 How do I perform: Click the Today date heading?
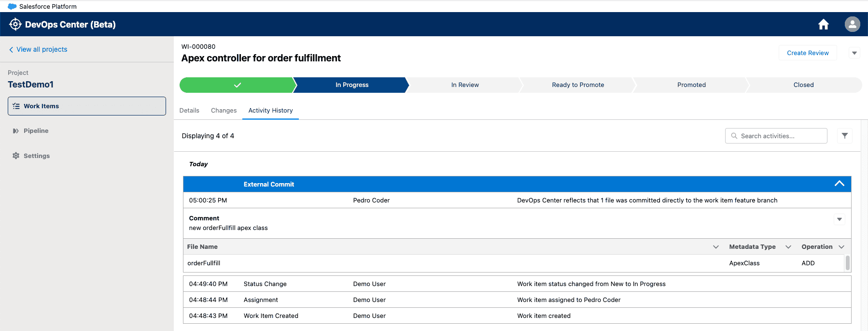(x=198, y=164)
